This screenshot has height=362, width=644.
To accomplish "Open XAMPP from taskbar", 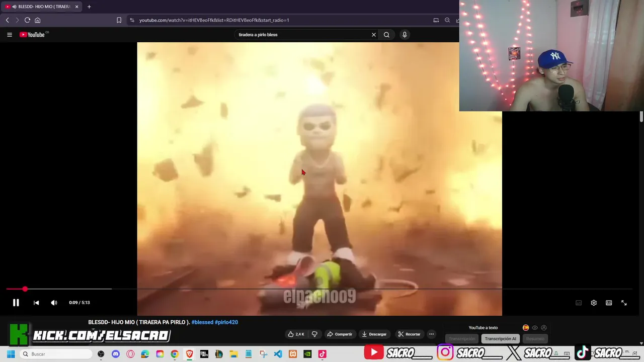I will (293, 354).
